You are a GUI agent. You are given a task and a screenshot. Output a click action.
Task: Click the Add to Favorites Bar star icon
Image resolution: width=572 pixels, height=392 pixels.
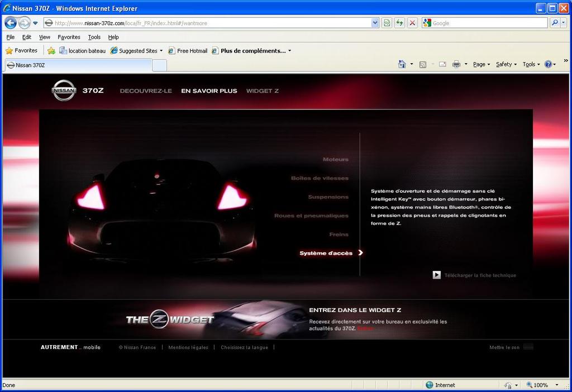pyautogui.click(x=51, y=51)
